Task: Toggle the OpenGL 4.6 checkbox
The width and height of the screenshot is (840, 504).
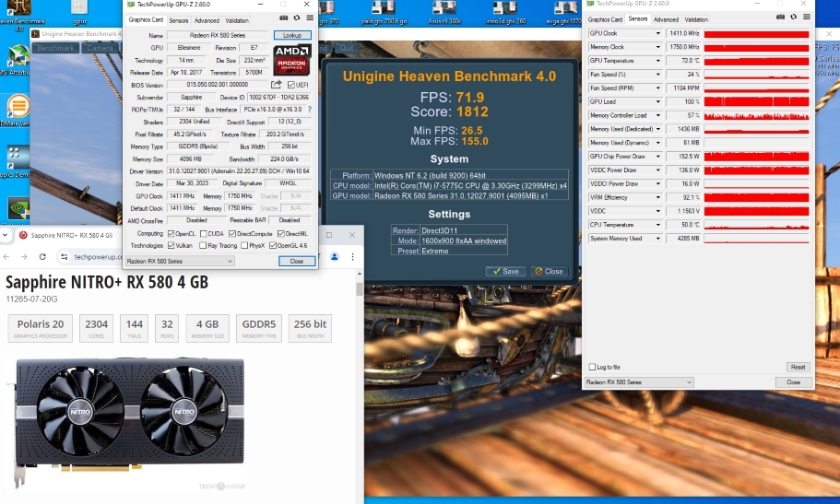Action: coord(273,245)
